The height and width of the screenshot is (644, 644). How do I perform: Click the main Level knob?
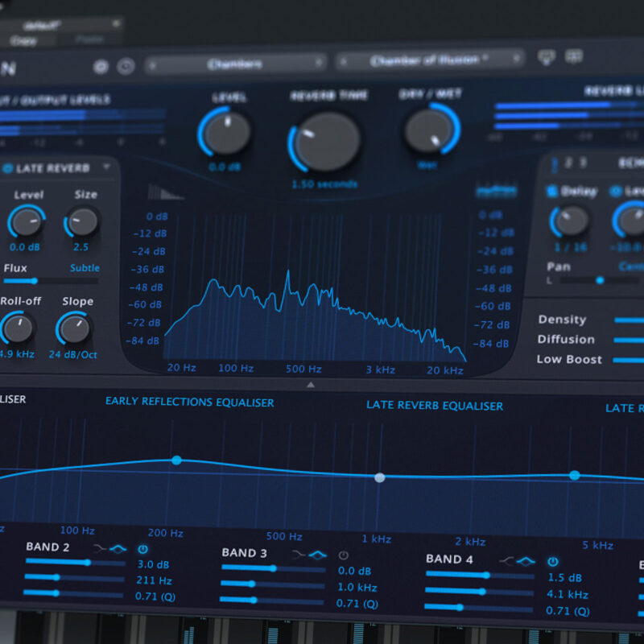coord(227,132)
